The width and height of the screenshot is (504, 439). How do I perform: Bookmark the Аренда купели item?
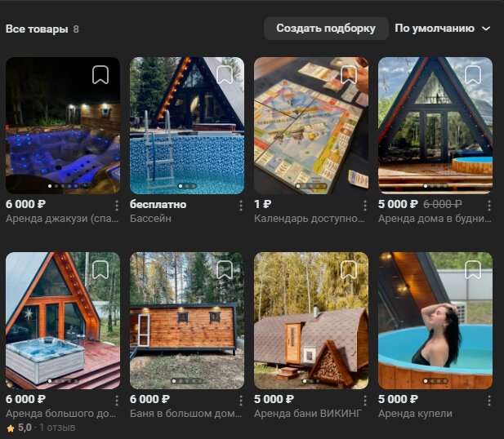click(x=473, y=269)
